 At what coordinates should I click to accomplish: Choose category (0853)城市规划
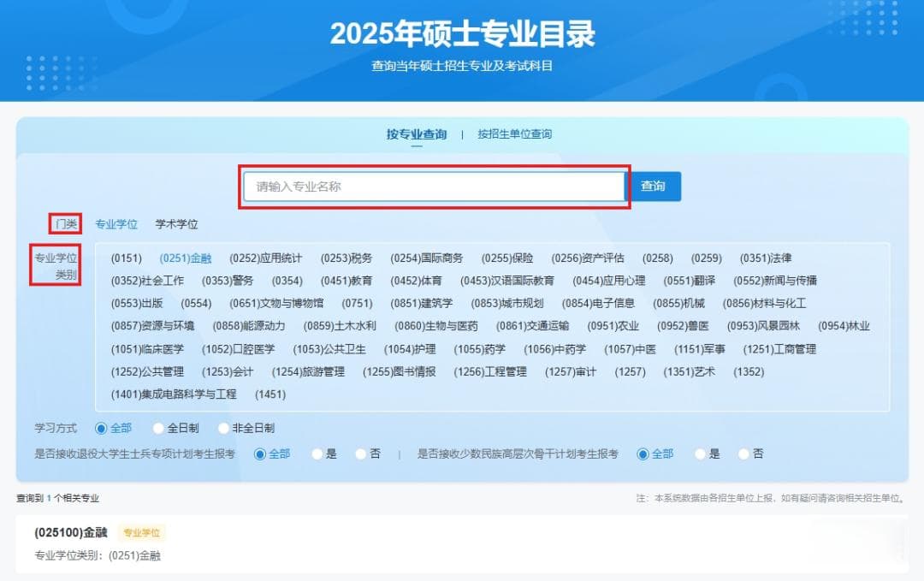click(506, 303)
